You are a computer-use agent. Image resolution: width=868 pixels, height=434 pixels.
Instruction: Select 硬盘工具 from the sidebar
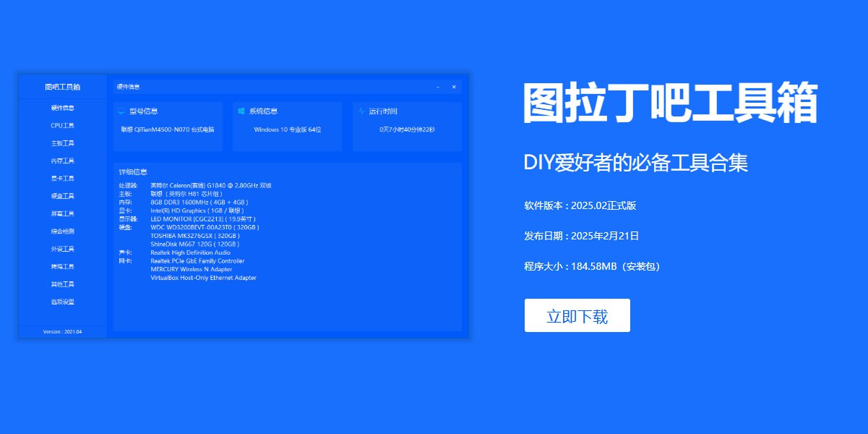[63, 196]
